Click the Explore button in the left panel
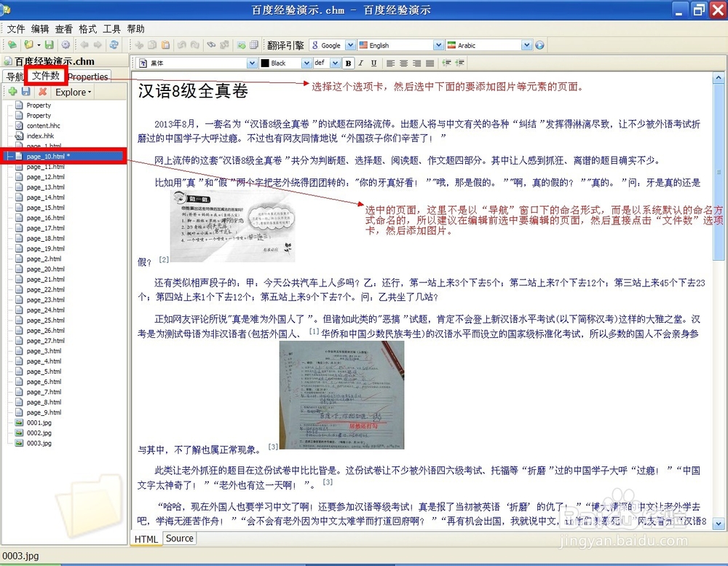This screenshot has width=728, height=566. click(71, 92)
